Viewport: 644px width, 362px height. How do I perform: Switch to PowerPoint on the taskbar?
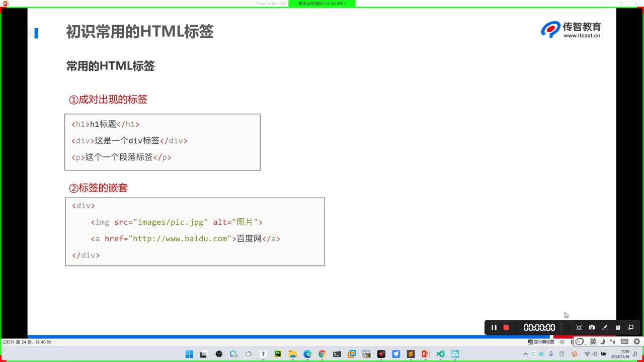(425, 354)
